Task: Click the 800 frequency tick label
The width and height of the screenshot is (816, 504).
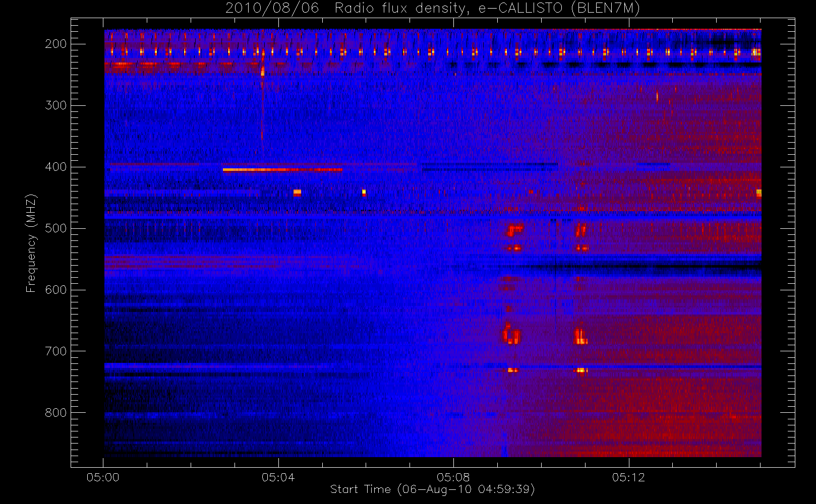Action: click(55, 413)
